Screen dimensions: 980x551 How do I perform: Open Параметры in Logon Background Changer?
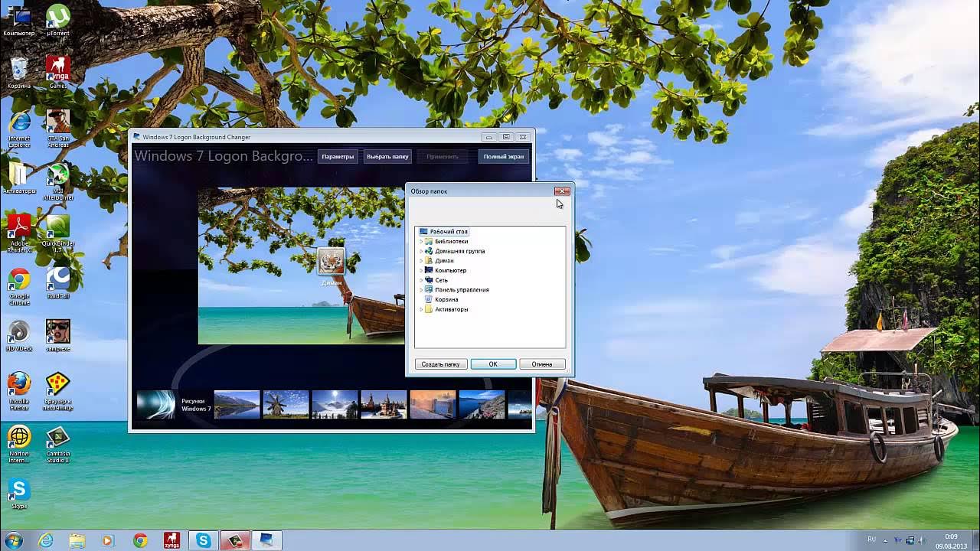click(x=338, y=156)
